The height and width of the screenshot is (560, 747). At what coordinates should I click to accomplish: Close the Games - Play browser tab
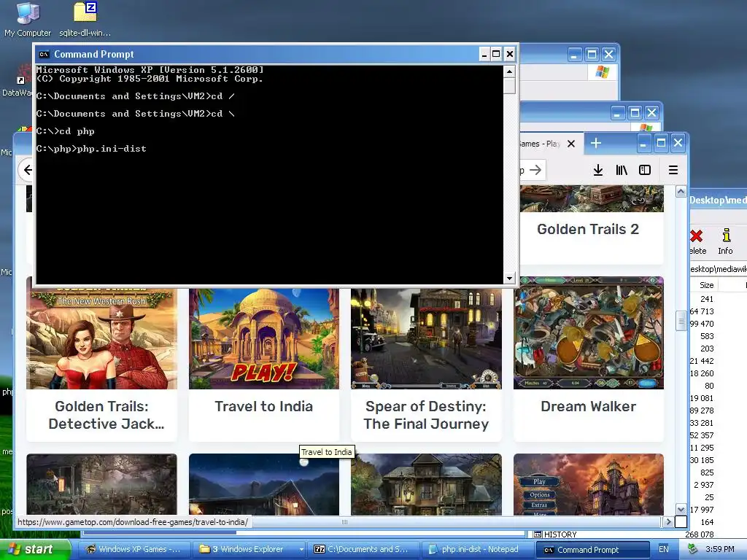coord(571,144)
